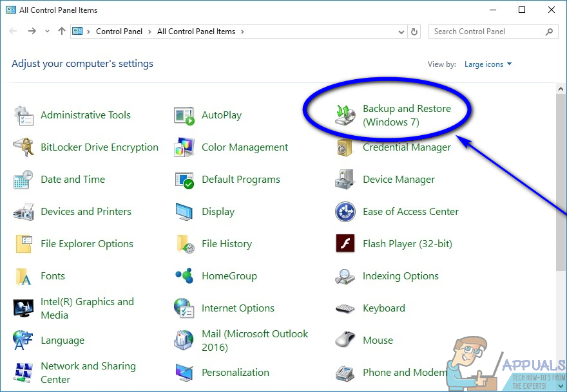Click the AutoPlay icon
Image resolution: width=567 pixels, height=392 pixels.
[184, 116]
